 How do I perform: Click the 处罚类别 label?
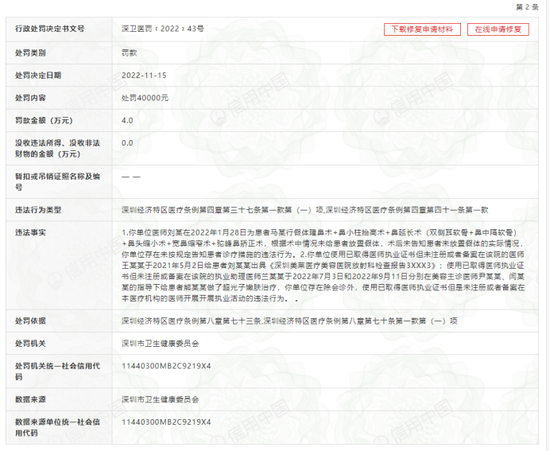tap(30, 53)
